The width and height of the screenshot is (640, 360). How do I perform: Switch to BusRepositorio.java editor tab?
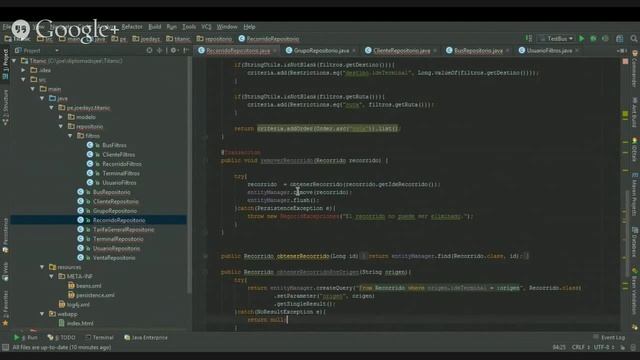point(478,51)
